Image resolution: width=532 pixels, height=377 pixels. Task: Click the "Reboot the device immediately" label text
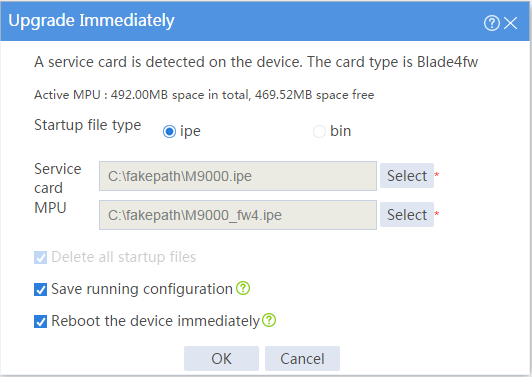pos(155,321)
